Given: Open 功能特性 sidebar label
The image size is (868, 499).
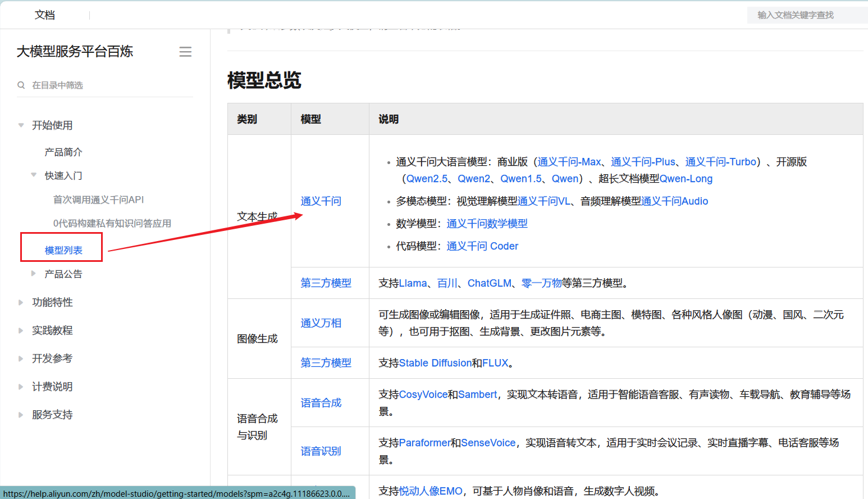Looking at the screenshot, I should pyautogui.click(x=52, y=302).
